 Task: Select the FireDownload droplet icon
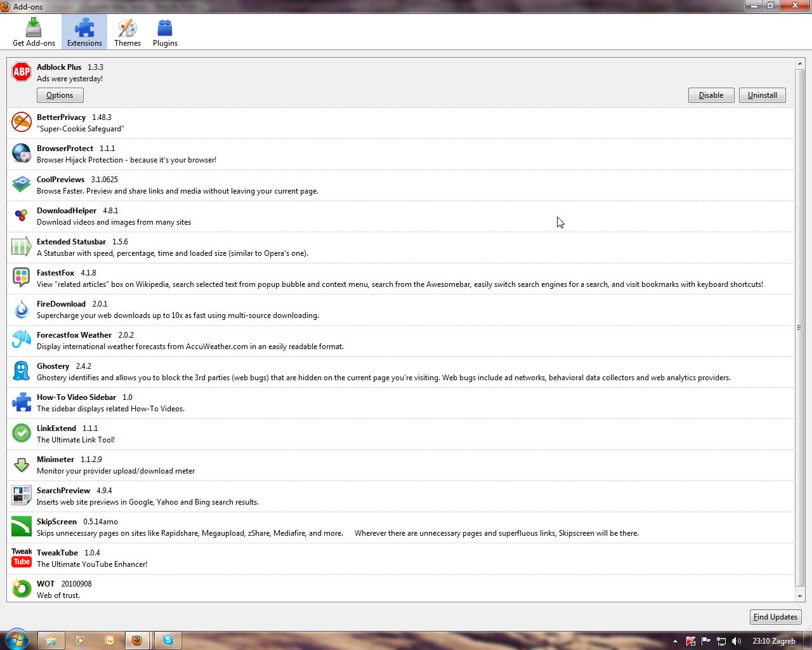[22, 308]
